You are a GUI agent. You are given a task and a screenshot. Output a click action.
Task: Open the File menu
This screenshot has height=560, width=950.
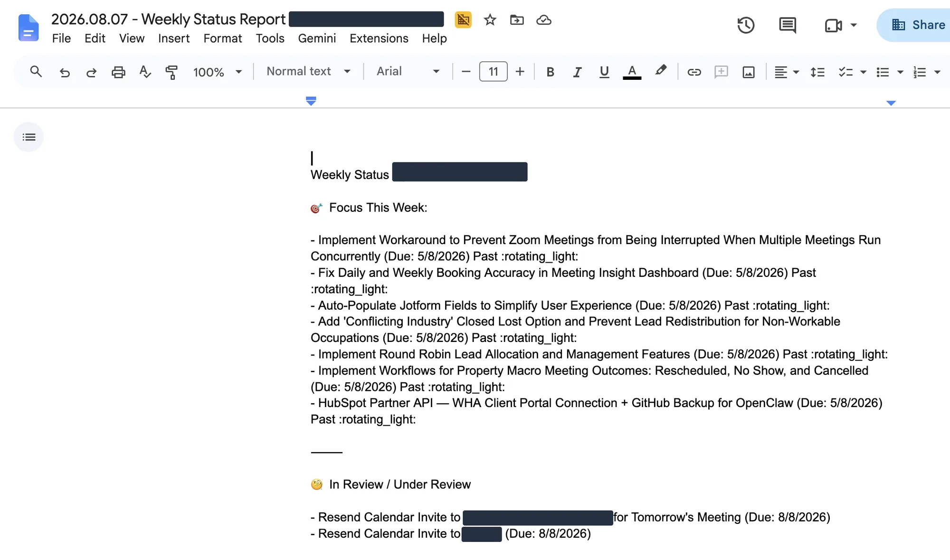tap(61, 38)
